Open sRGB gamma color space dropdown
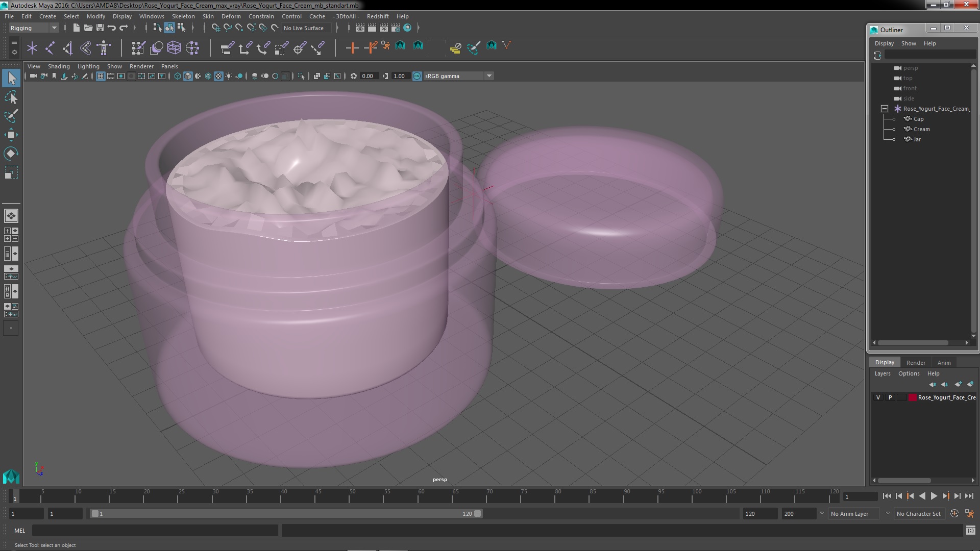980x551 pixels. pos(489,76)
